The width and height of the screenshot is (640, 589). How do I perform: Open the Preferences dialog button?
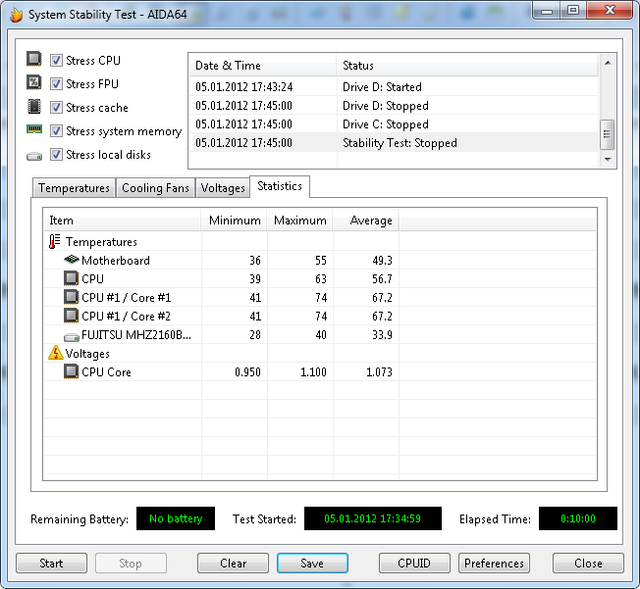tap(494, 563)
